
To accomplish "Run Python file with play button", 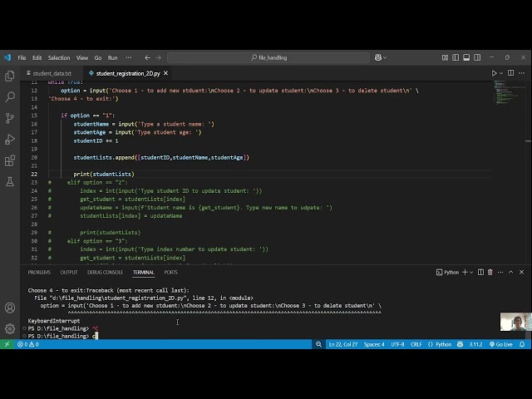I will (x=494, y=73).
